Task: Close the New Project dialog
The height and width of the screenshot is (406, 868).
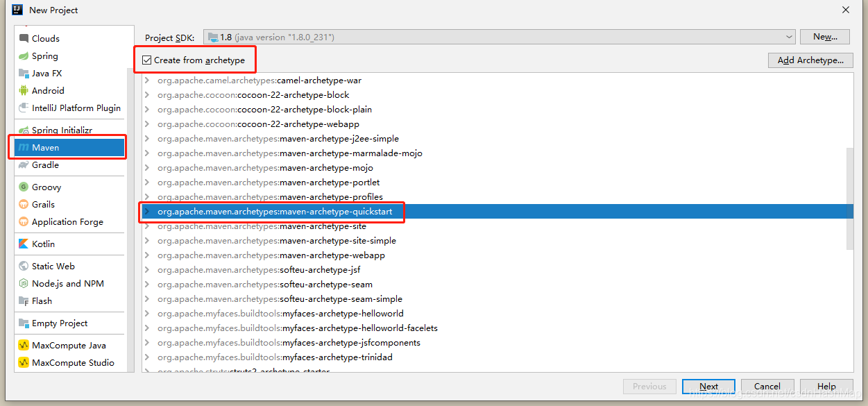Action: (846, 10)
